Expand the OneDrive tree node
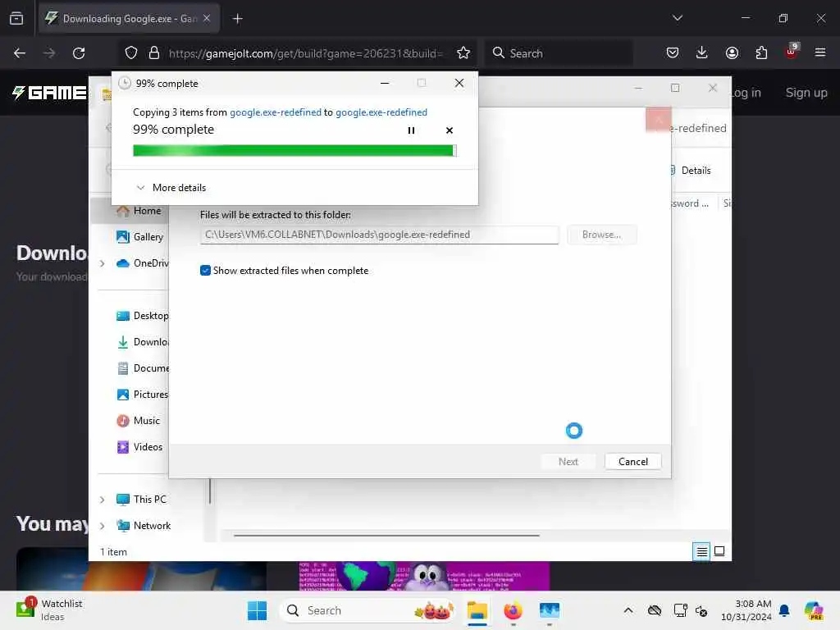 102,263
